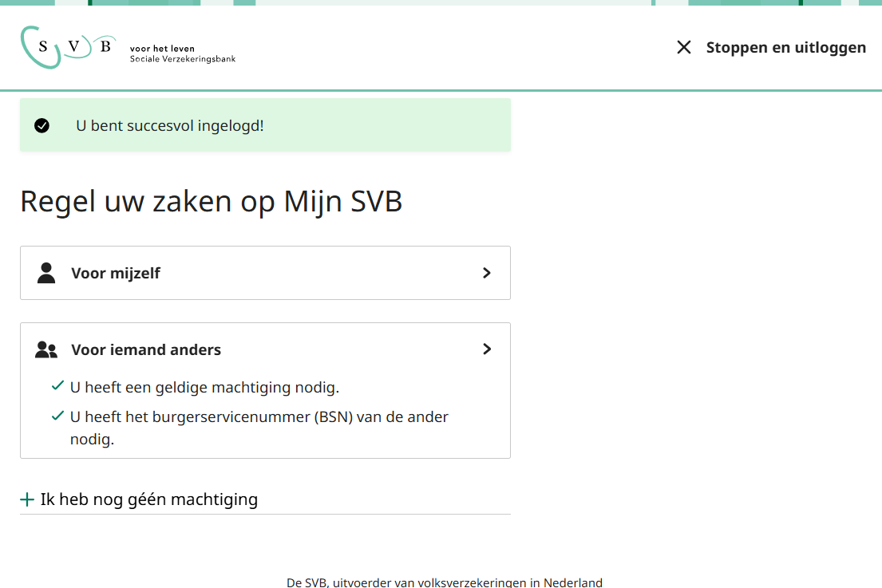Open the Voor iemand anders option

[265, 390]
